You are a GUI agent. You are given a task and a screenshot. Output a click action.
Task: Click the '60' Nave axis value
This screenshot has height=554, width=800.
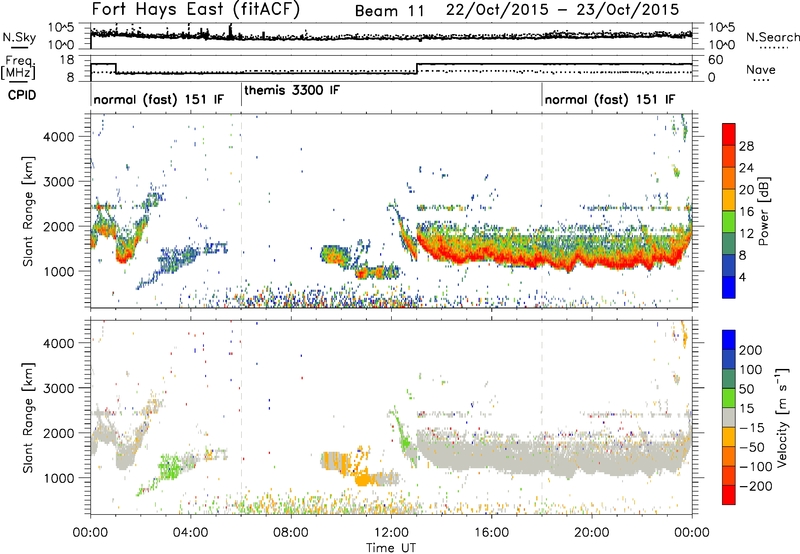(x=716, y=60)
